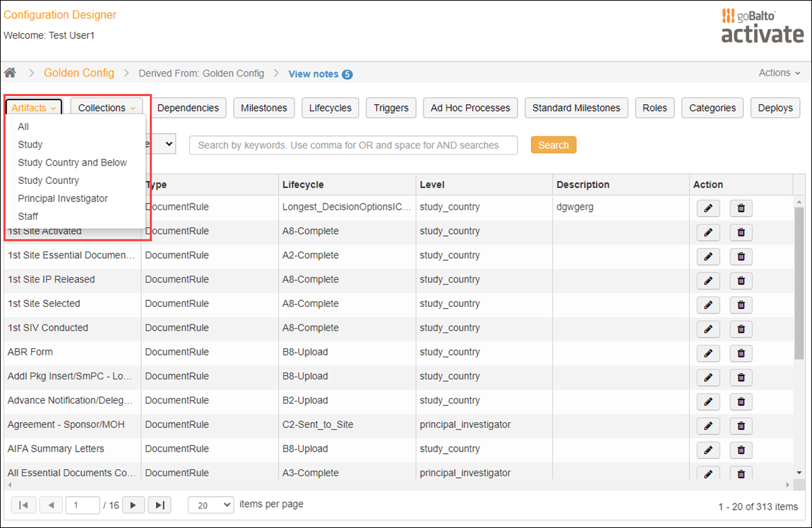Edit the AIFA Summary Letters rule
The image size is (812, 528).
click(707, 449)
